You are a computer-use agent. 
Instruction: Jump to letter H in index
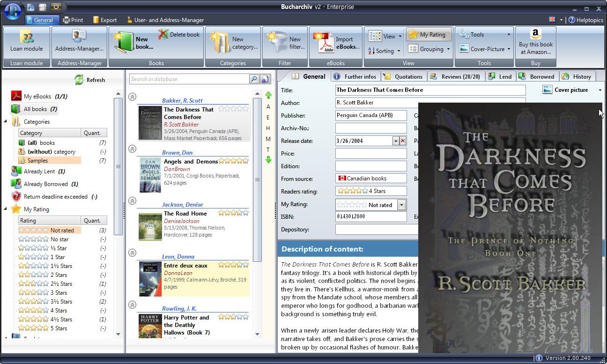268,128
